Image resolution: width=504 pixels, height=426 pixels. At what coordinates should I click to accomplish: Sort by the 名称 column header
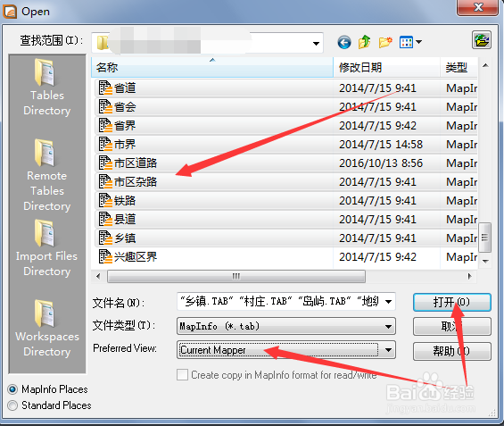coord(212,67)
